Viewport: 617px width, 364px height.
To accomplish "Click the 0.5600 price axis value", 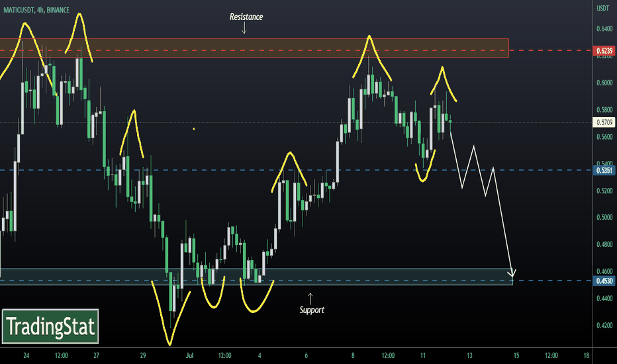I will coord(604,136).
